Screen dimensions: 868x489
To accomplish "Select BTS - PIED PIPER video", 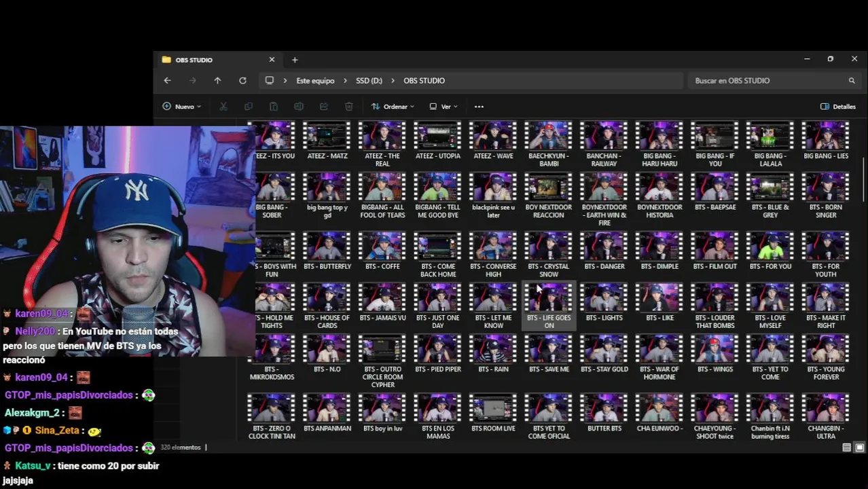I will pyautogui.click(x=438, y=354).
